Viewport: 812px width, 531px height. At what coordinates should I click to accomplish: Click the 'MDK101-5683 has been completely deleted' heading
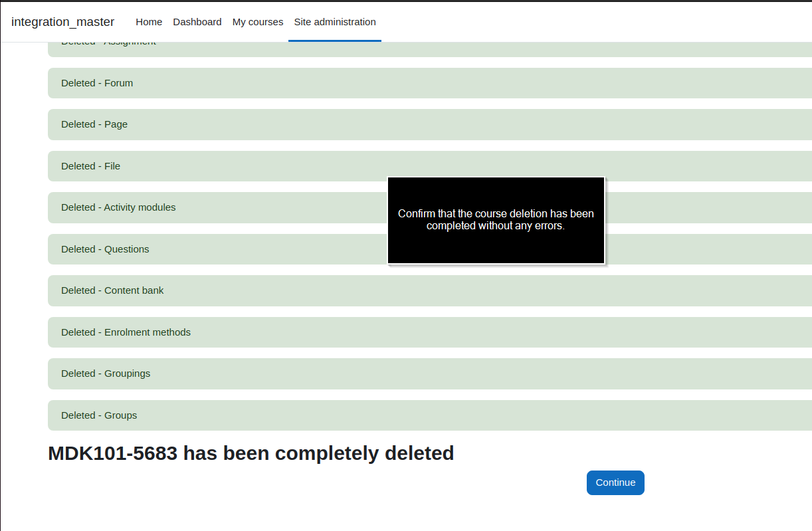pos(251,453)
